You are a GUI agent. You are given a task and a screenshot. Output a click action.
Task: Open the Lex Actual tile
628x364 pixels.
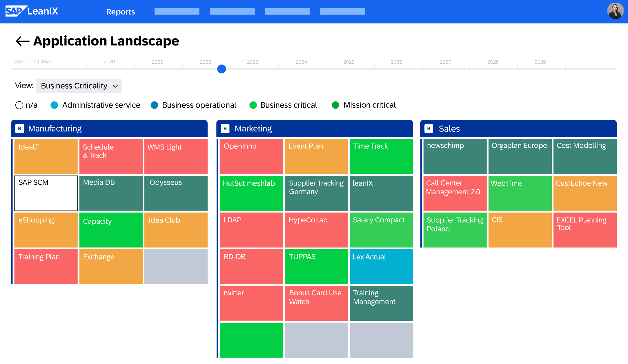381,267
